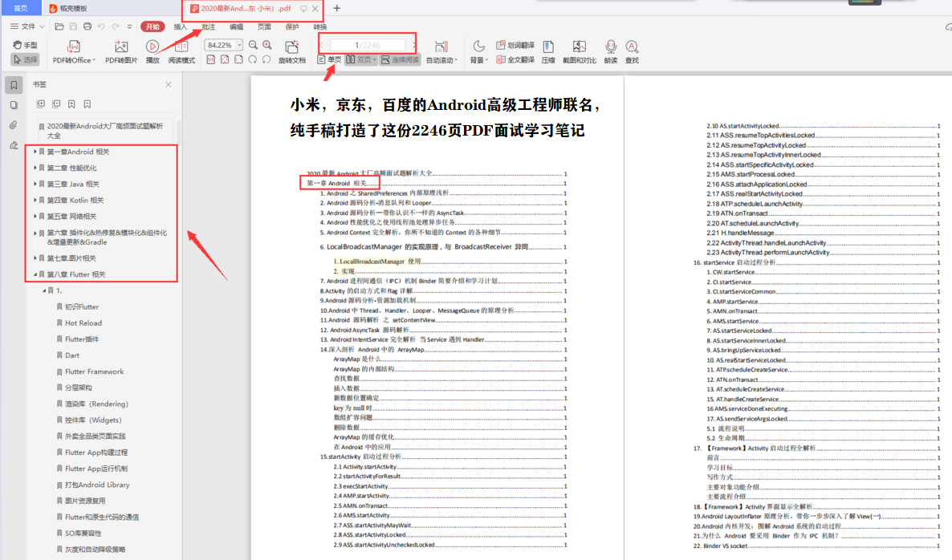Screen dimensions: 952x560
Task: Open quick access toolbar customize arrow
Action: tap(129, 26)
